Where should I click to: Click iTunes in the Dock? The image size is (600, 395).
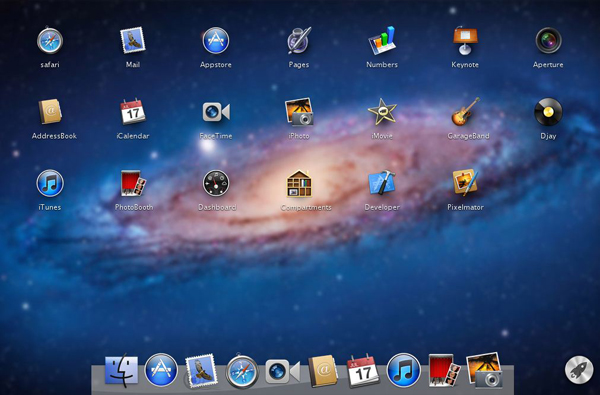(x=403, y=371)
